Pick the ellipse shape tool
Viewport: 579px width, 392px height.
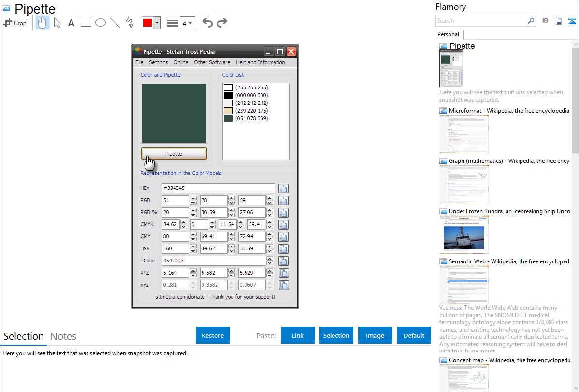pos(101,23)
